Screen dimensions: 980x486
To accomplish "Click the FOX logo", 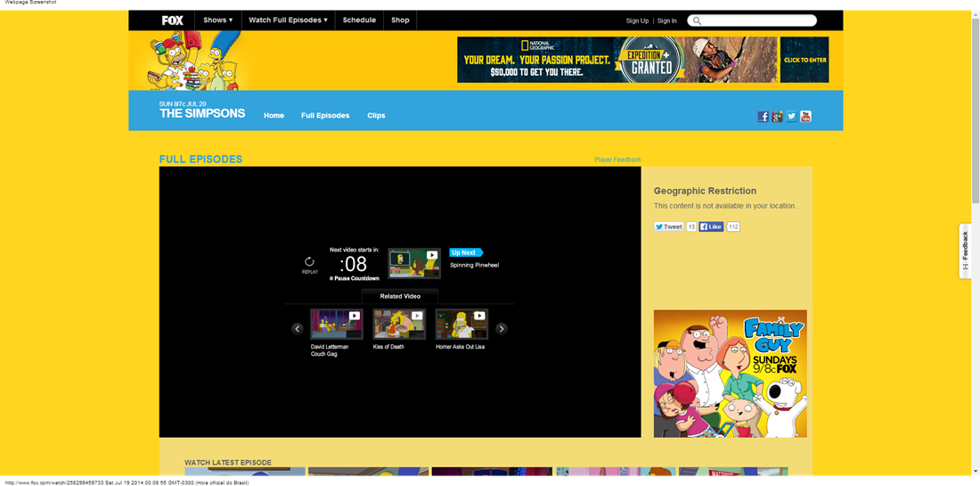I will 173,20.
